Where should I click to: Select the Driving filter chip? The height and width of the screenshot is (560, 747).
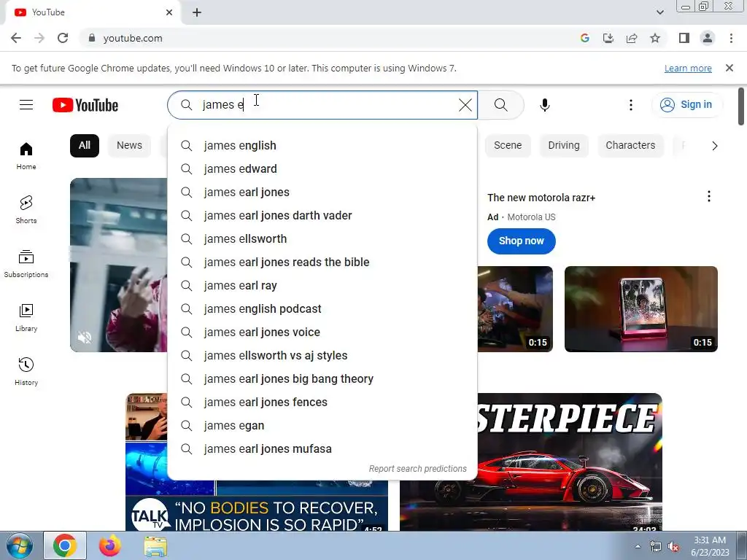[564, 145]
